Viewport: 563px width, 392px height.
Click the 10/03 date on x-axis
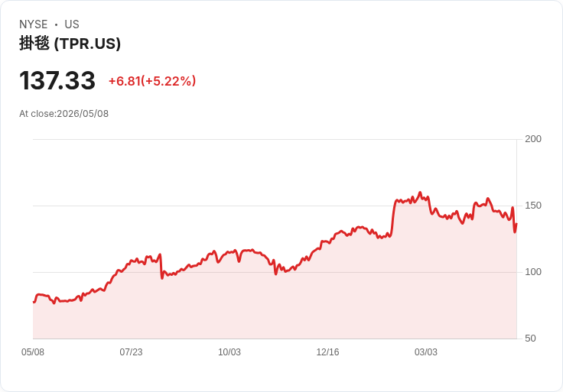(x=229, y=352)
